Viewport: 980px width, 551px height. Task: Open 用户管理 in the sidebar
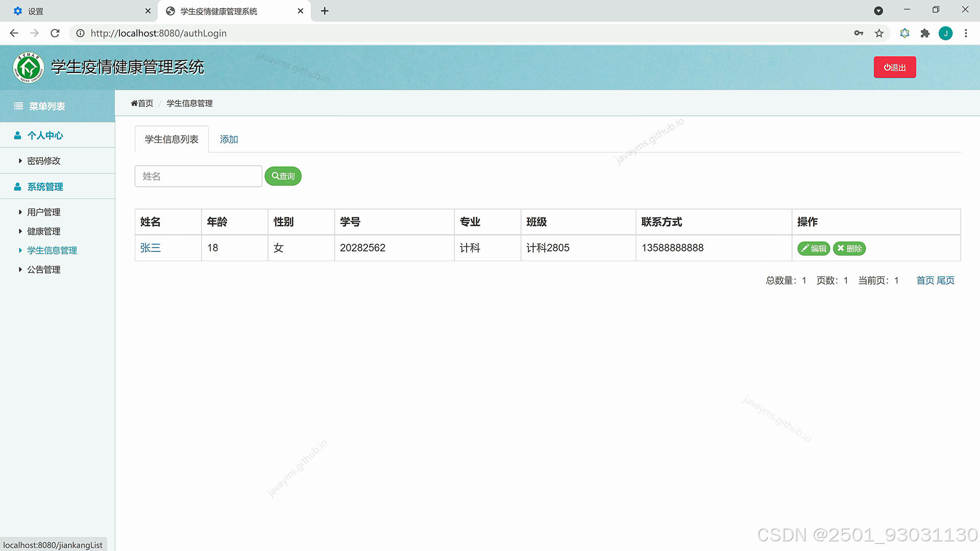click(x=43, y=212)
